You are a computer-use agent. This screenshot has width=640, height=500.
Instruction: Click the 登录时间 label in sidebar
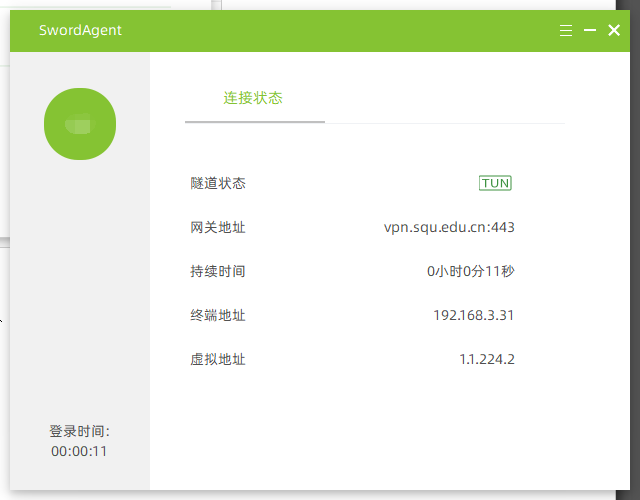pyautogui.click(x=79, y=431)
